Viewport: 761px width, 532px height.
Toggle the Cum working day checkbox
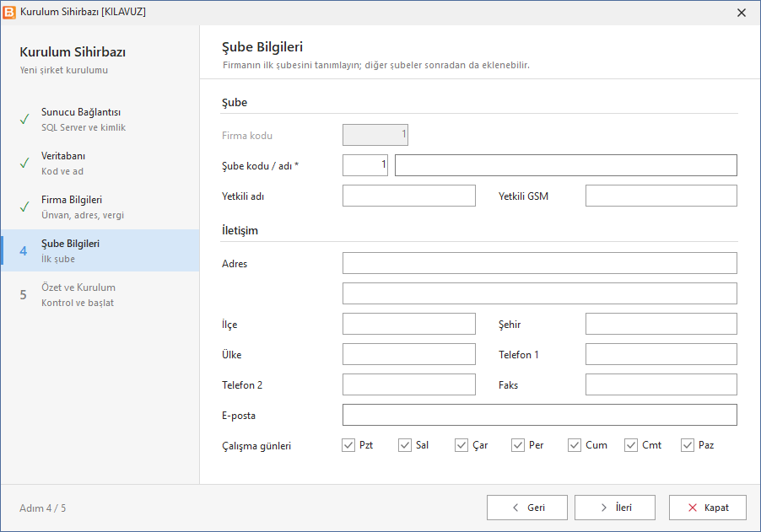click(575, 445)
